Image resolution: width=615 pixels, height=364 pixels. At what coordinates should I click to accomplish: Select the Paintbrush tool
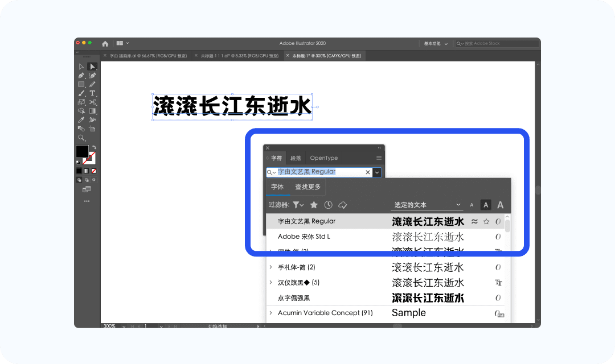(81, 93)
